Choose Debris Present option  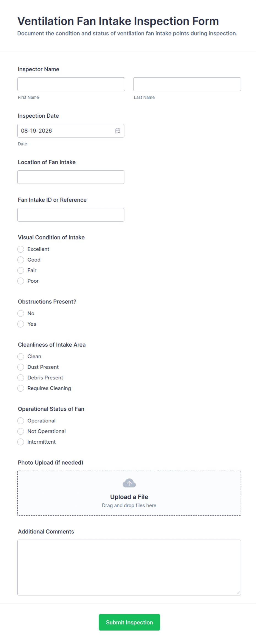(x=21, y=378)
